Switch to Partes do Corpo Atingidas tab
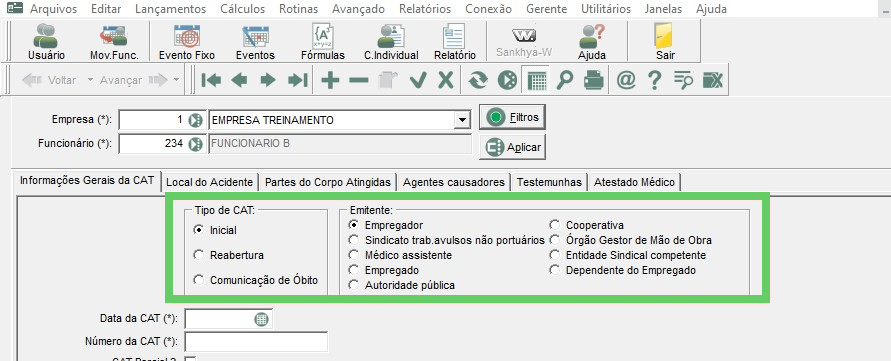Screen dimensions: 891x361 [328, 182]
